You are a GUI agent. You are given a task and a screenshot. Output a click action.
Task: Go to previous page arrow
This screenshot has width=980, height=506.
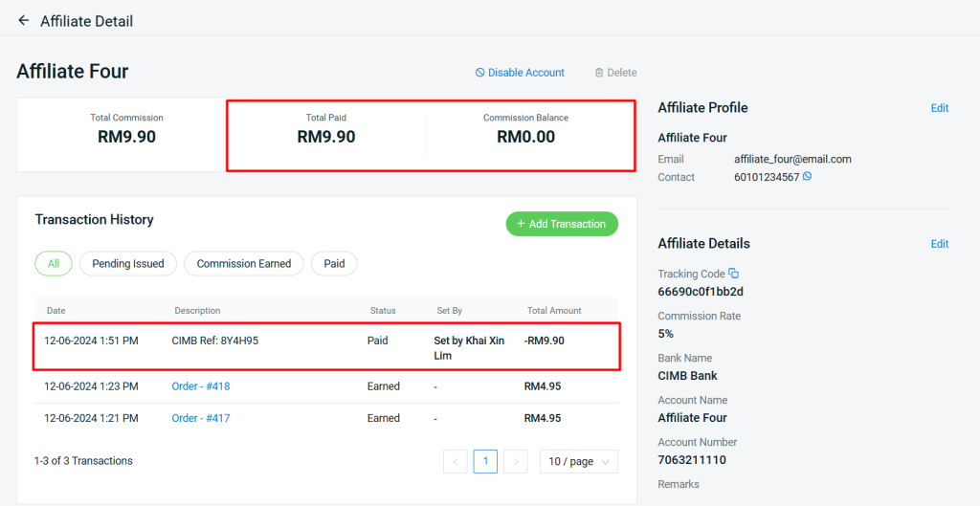click(456, 461)
